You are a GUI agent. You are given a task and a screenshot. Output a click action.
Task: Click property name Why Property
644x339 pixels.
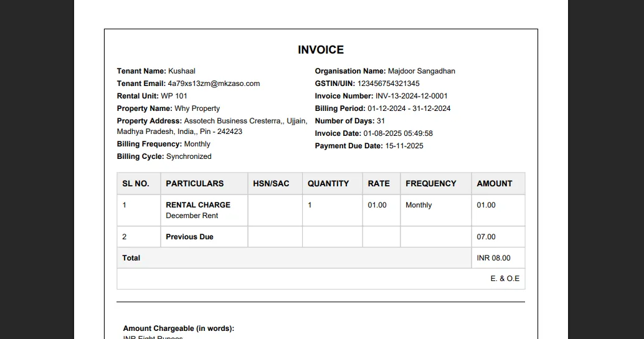click(197, 108)
